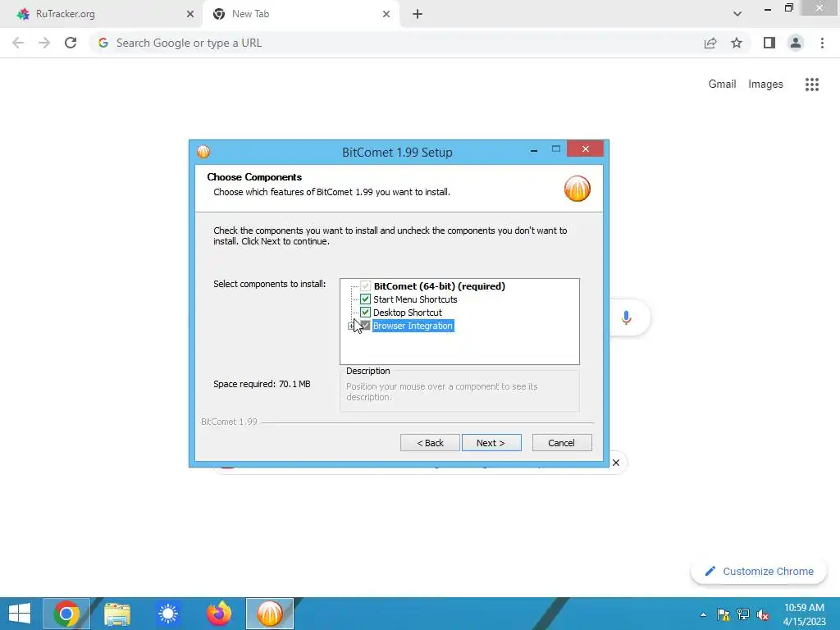This screenshot has height=630, width=840.
Task: Click the network tray icon
Action: coord(743,614)
